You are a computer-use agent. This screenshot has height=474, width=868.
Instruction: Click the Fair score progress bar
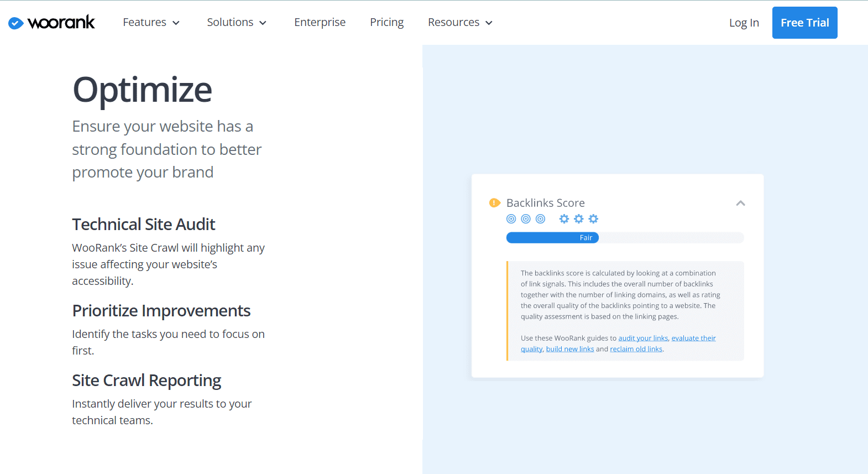552,238
